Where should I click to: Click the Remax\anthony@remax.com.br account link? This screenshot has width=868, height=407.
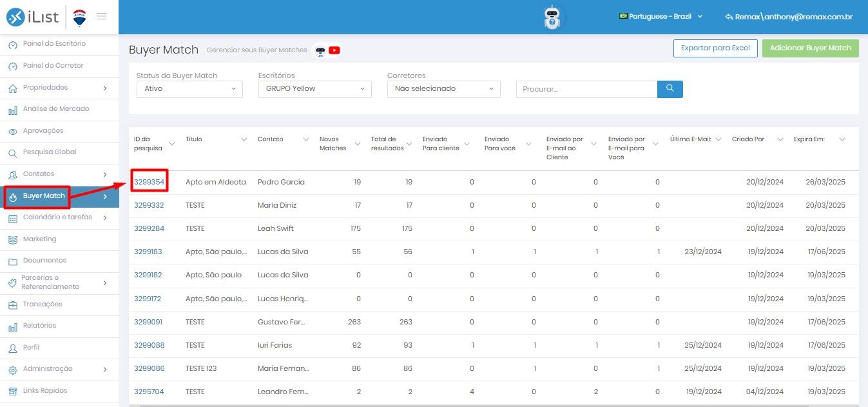coord(789,17)
